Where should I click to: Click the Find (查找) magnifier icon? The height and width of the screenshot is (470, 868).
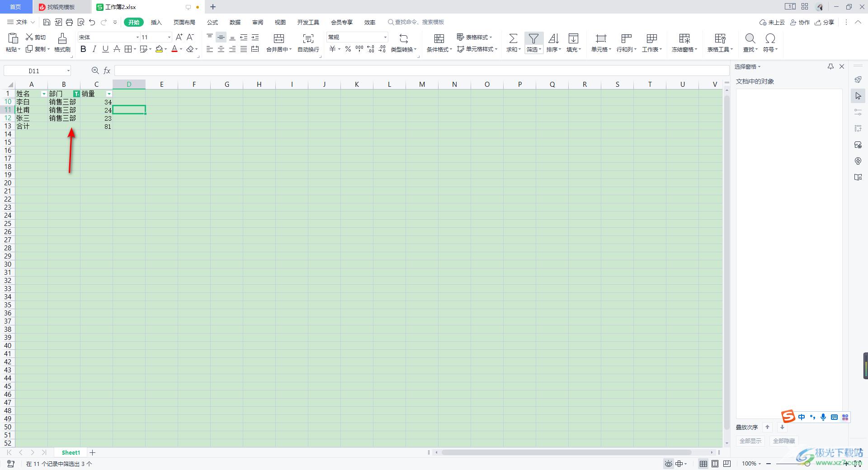point(750,38)
